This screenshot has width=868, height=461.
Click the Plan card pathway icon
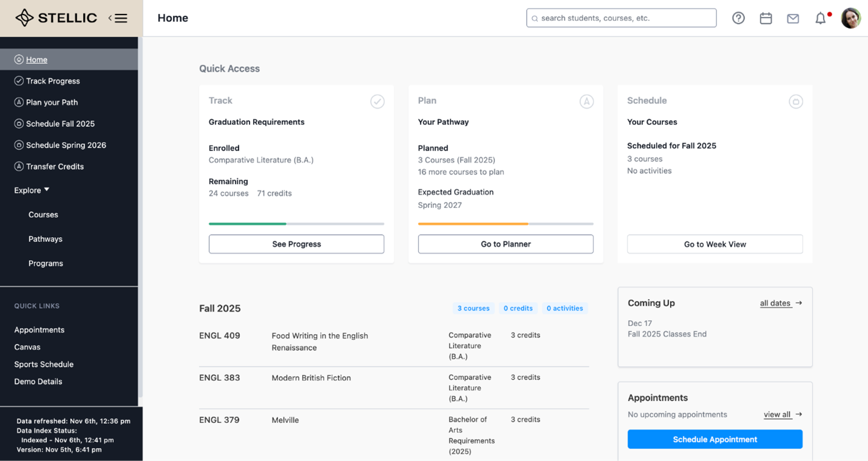coord(586,101)
